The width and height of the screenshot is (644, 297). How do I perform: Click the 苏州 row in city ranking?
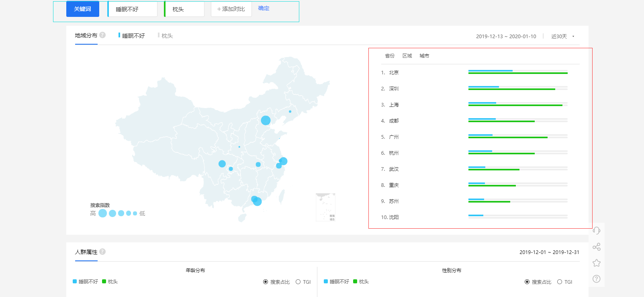click(x=480, y=201)
